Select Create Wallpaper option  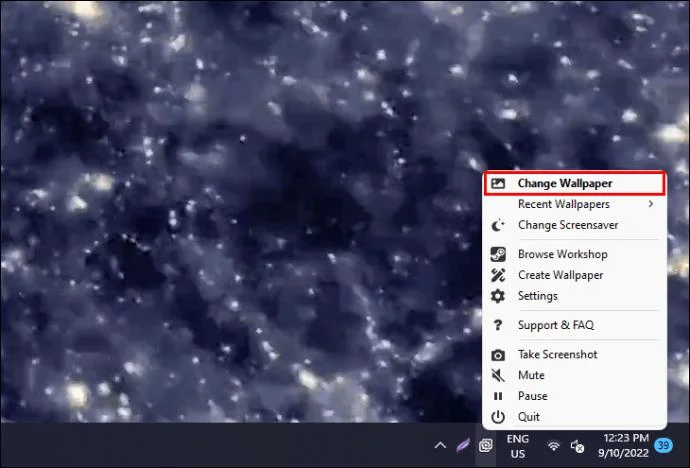pos(574,275)
